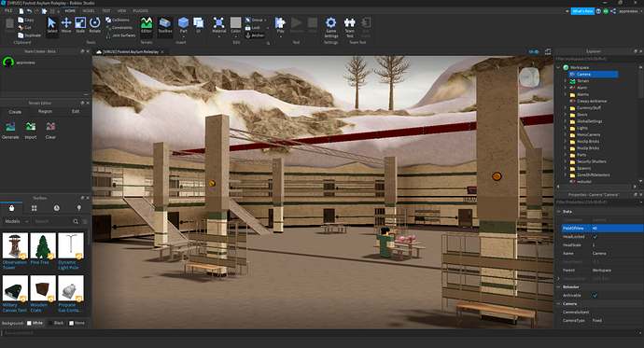Open the Toolbox Creations lightbulb tab

click(79, 208)
